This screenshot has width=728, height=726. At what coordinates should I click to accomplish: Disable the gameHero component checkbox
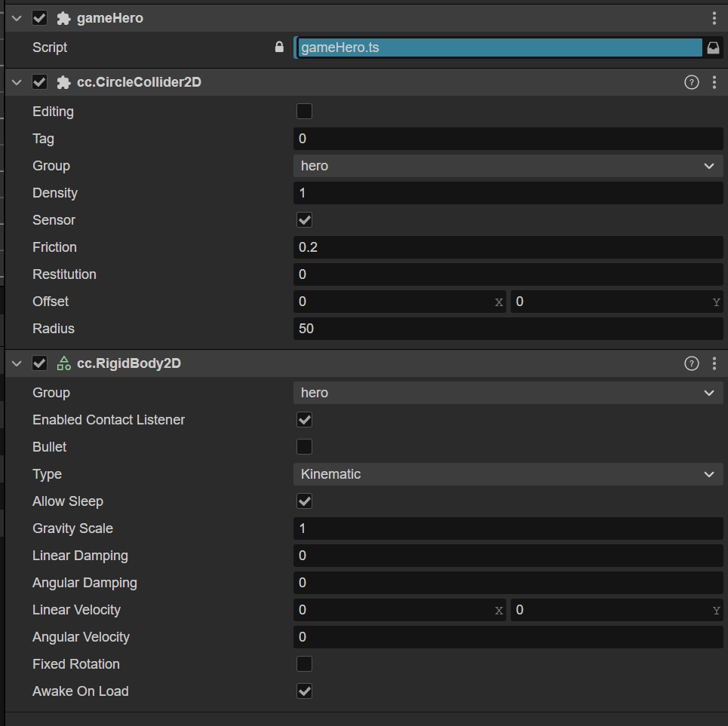pos(39,18)
